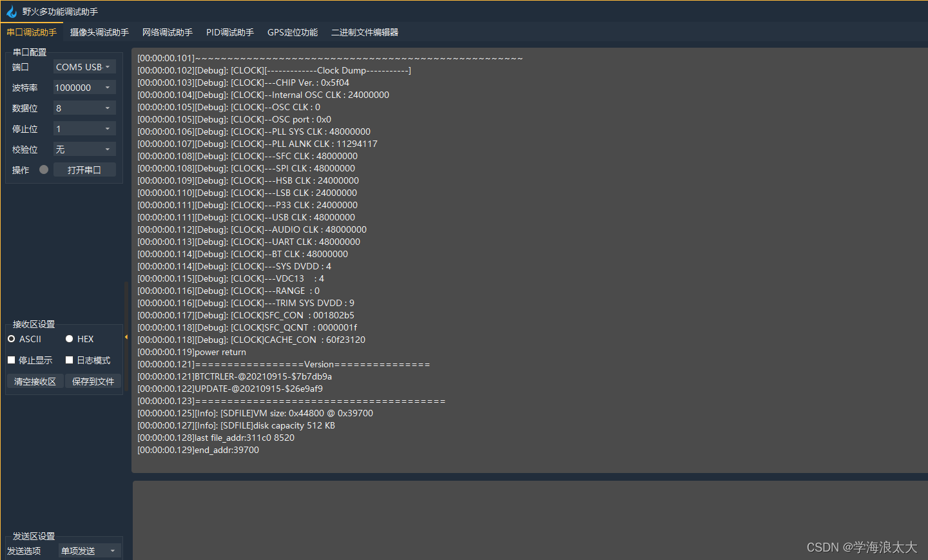Enable the 日志模式 checkbox
The height and width of the screenshot is (560, 928).
pos(88,360)
